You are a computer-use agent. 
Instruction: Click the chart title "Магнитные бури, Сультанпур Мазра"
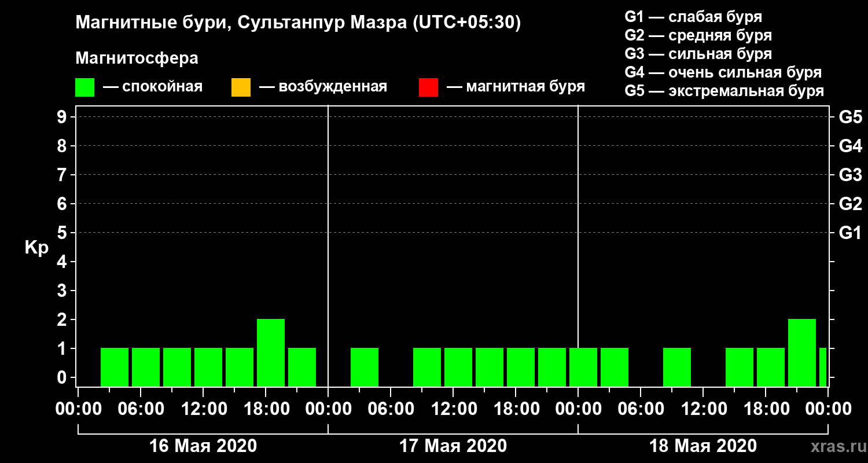(x=298, y=23)
